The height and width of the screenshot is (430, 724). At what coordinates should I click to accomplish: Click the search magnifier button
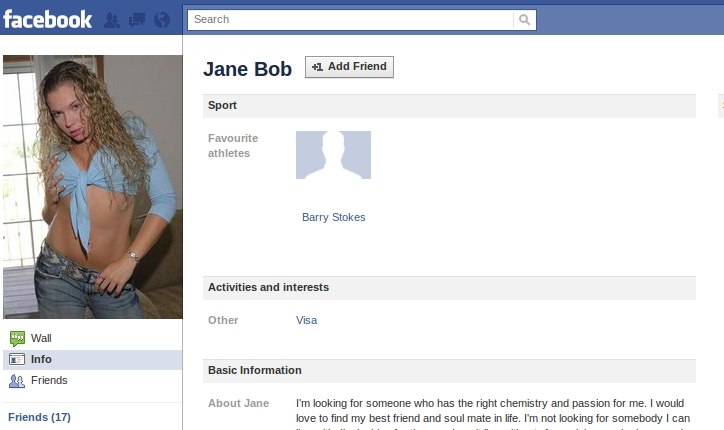[524, 19]
